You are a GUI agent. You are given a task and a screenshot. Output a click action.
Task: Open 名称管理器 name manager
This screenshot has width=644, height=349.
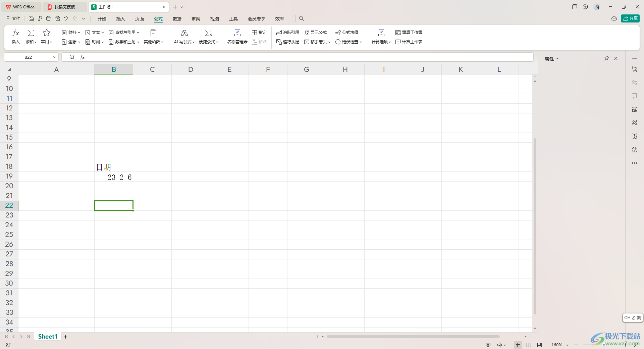click(x=237, y=37)
